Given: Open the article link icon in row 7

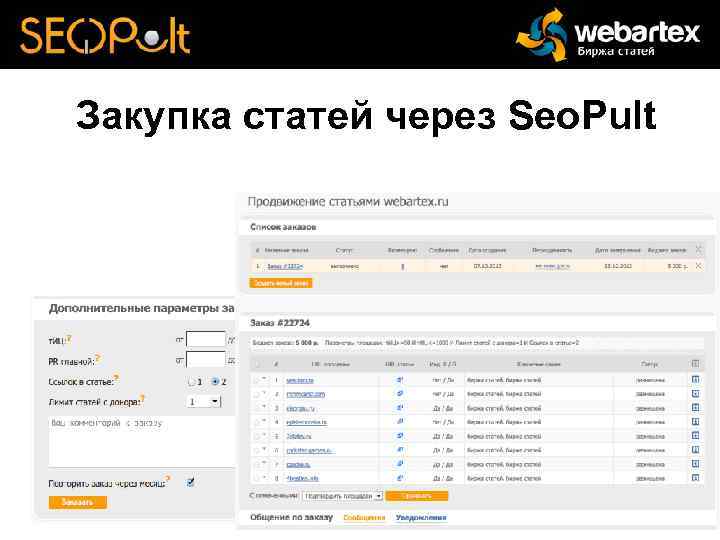Looking at the screenshot, I should (400, 464).
